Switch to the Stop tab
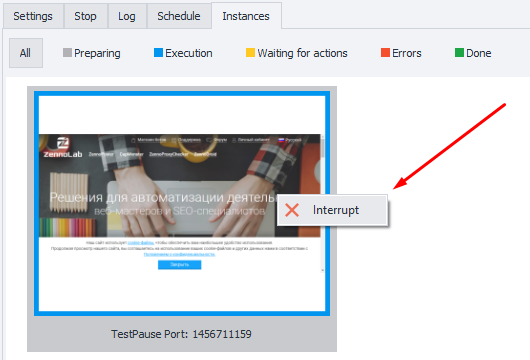Screen dimensions: 530x360 [86, 16]
